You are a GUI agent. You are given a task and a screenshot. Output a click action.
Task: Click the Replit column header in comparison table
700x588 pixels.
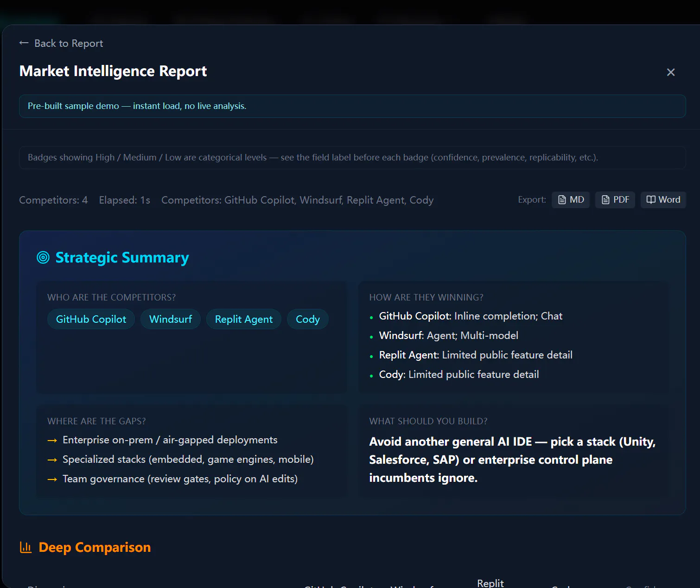(x=490, y=583)
